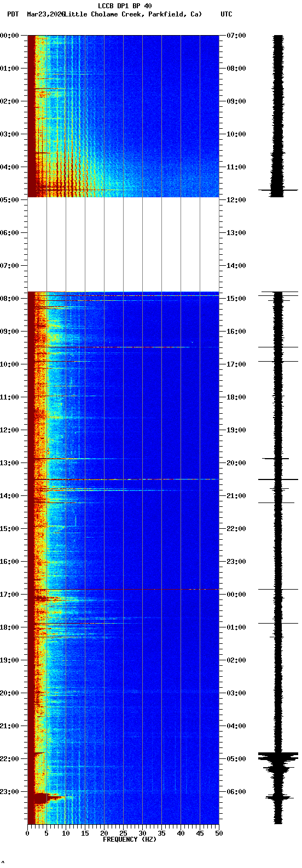Select the "18:00" PDT axis label
302x868 pixels.
(x=9, y=627)
